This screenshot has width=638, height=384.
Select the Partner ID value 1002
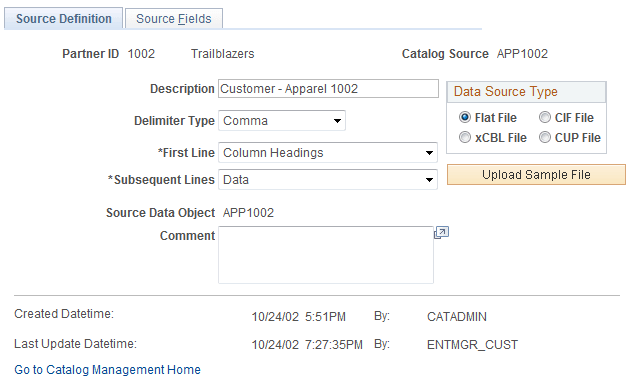[141, 54]
